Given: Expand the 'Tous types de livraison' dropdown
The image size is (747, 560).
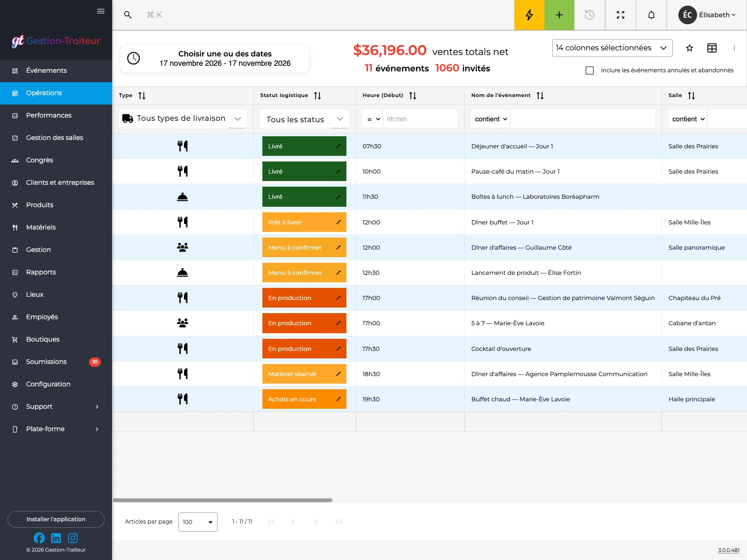Looking at the screenshot, I should (x=183, y=119).
